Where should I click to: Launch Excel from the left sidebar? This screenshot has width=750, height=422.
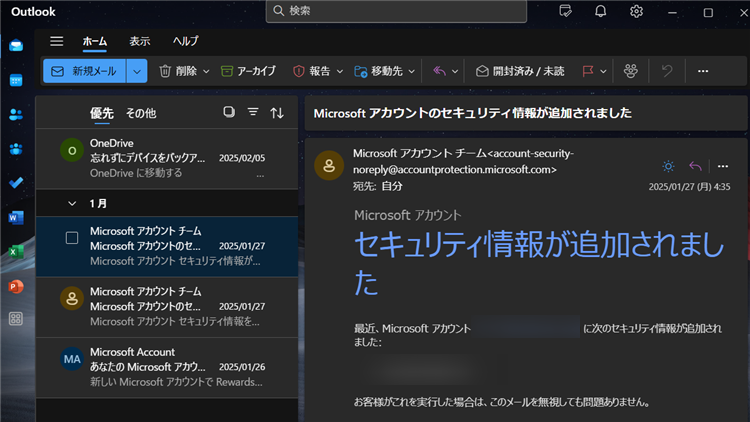pos(16,252)
